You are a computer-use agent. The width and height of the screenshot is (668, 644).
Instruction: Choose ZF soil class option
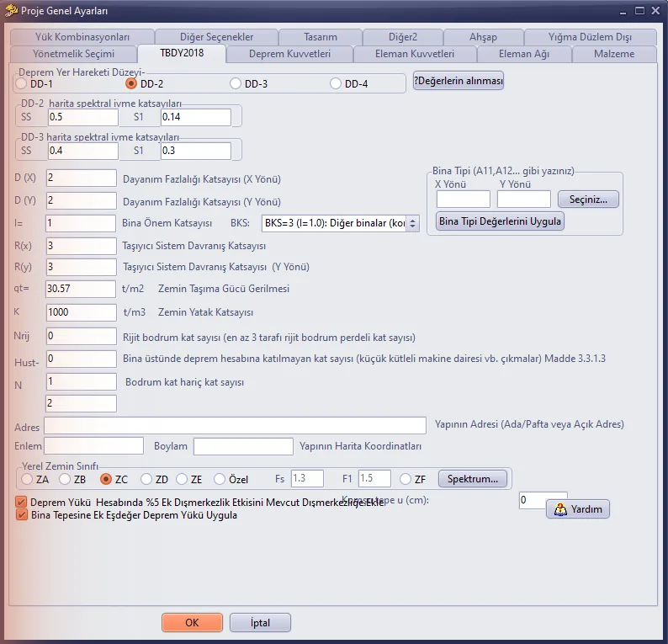pyautogui.click(x=406, y=479)
